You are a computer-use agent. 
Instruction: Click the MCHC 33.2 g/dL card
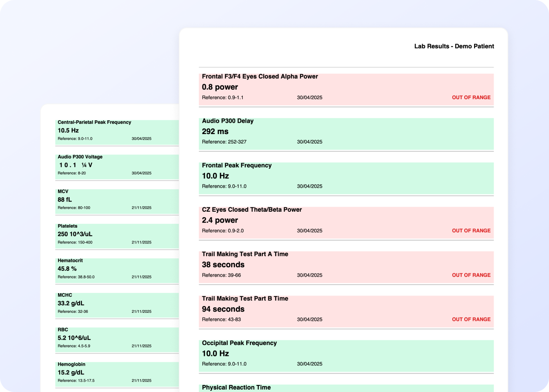click(x=117, y=305)
